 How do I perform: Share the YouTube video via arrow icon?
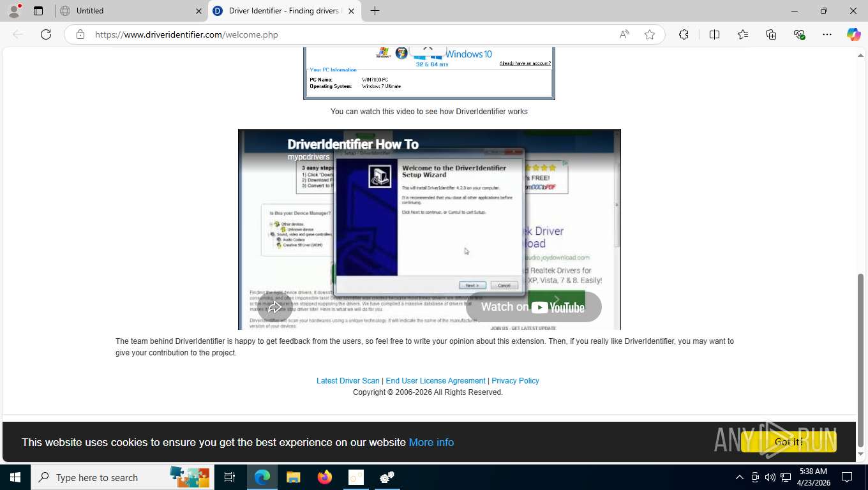tap(275, 308)
